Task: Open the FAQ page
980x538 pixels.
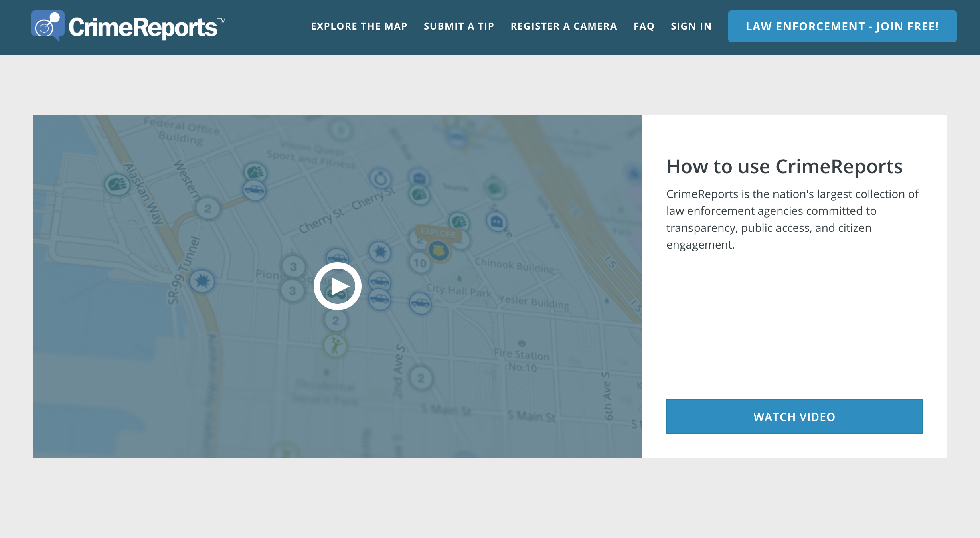Action: tap(644, 26)
